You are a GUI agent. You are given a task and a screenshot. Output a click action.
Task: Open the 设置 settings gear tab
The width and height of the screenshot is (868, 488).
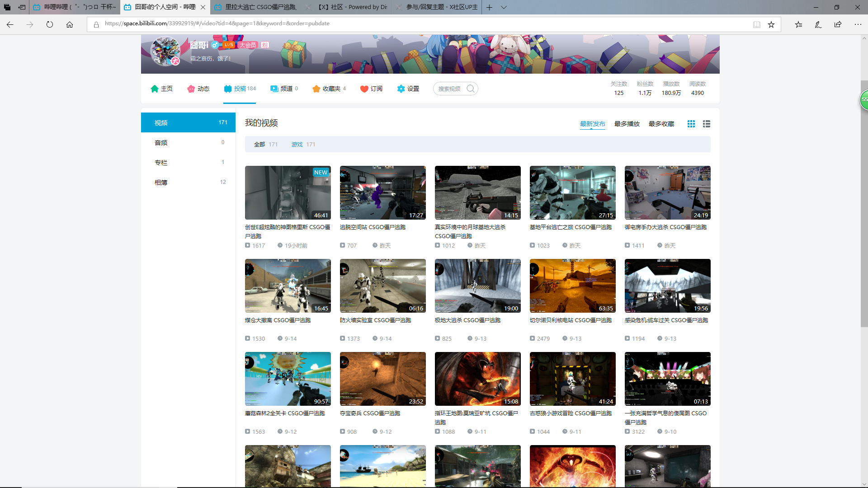tap(408, 89)
